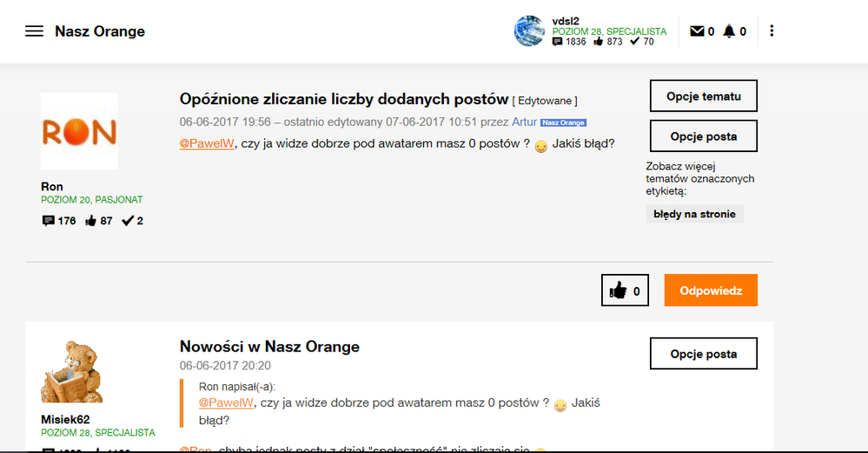Image resolution: width=868 pixels, height=453 pixels.
Task: Open the topic title Opóźnione zliczanie liczby
Action: point(344,98)
